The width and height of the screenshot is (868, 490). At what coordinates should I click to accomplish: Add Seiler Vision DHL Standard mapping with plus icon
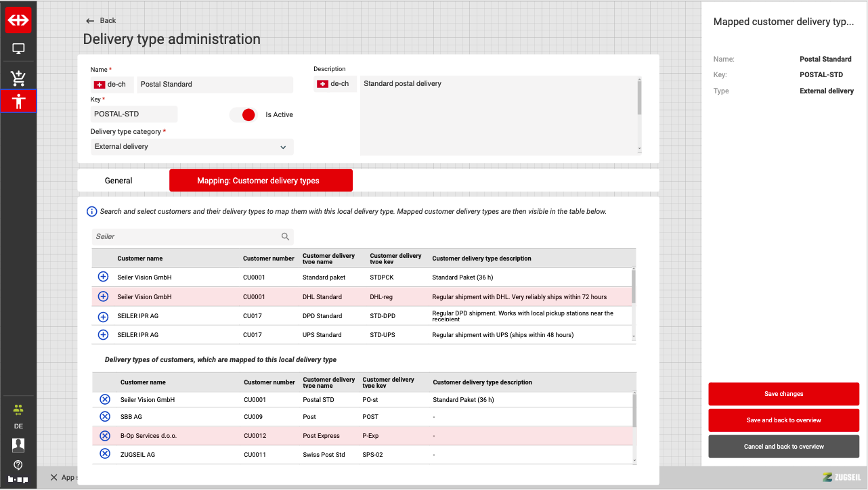[x=103, y=296]
